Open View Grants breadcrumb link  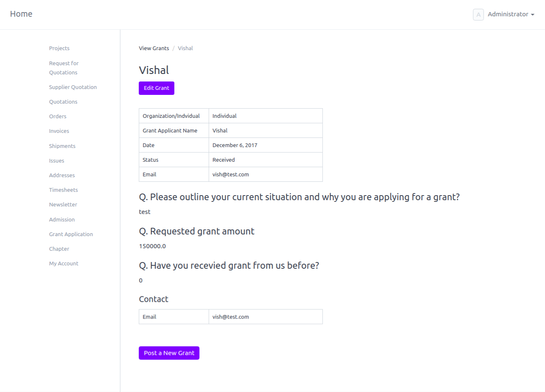point(154,48)
